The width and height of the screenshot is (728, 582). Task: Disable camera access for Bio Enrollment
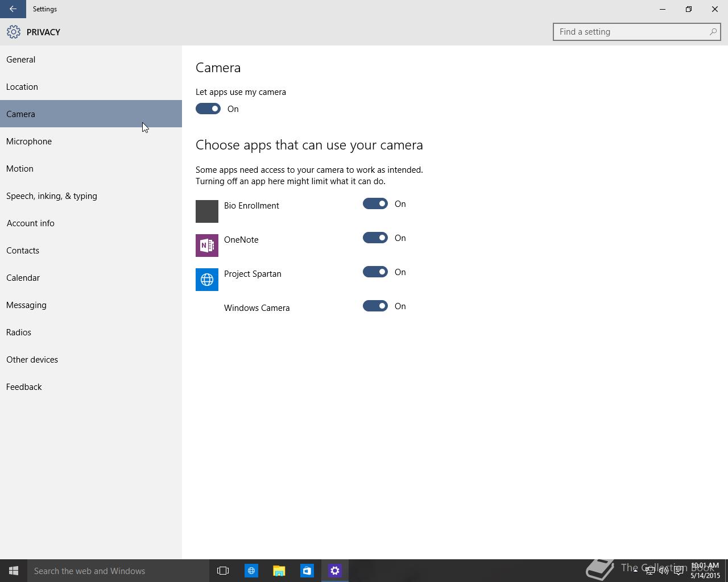pos(375,203)
